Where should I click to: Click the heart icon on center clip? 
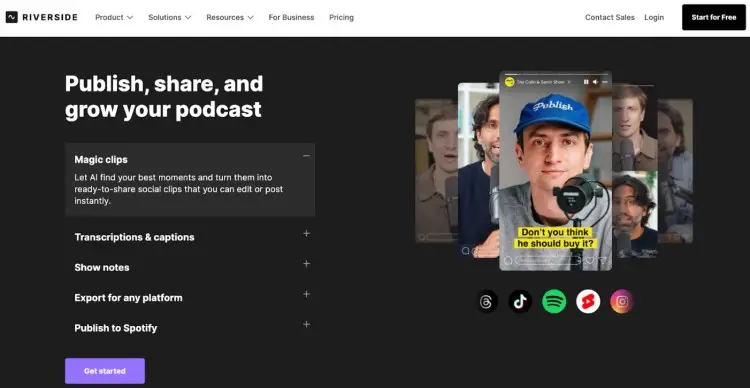click(590, 261)
